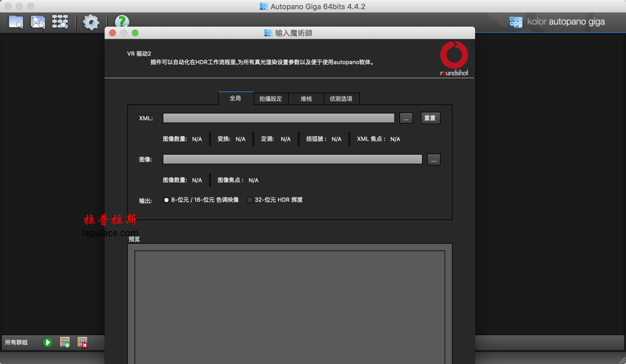The height and width of the screenshot is (364, 626).
Task: Open the settings gear icon
Action: [91, 21]
